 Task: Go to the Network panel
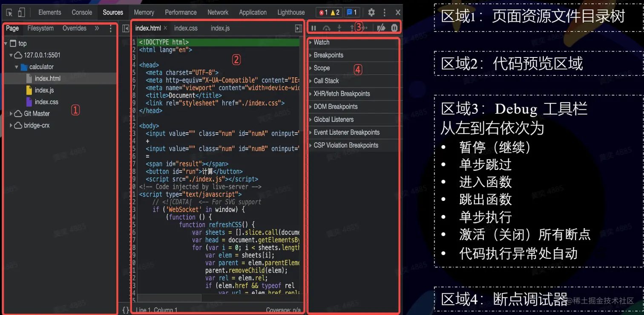click(218, 12)
